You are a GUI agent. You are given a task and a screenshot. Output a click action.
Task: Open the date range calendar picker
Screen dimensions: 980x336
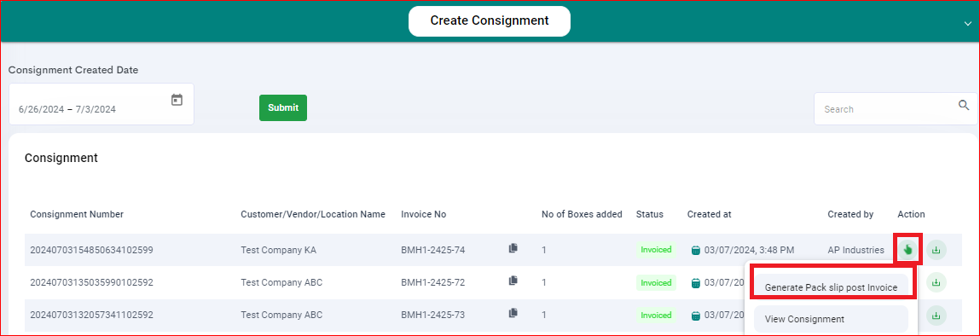pos(177,100)
